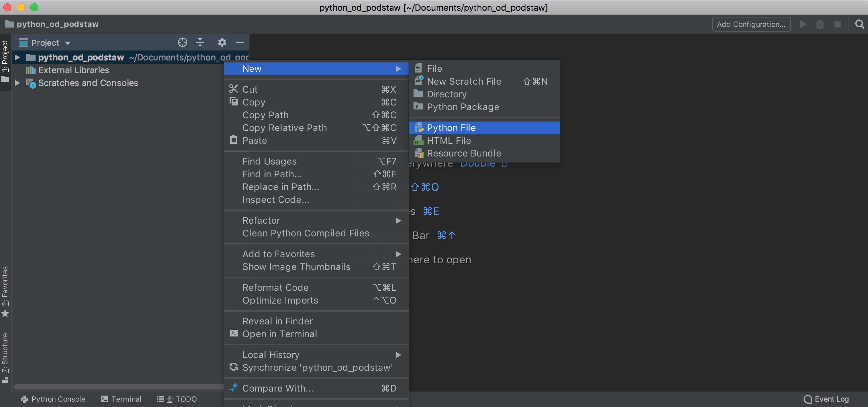
Task: Click the Python Console snake icon
Action: (25, 399)
